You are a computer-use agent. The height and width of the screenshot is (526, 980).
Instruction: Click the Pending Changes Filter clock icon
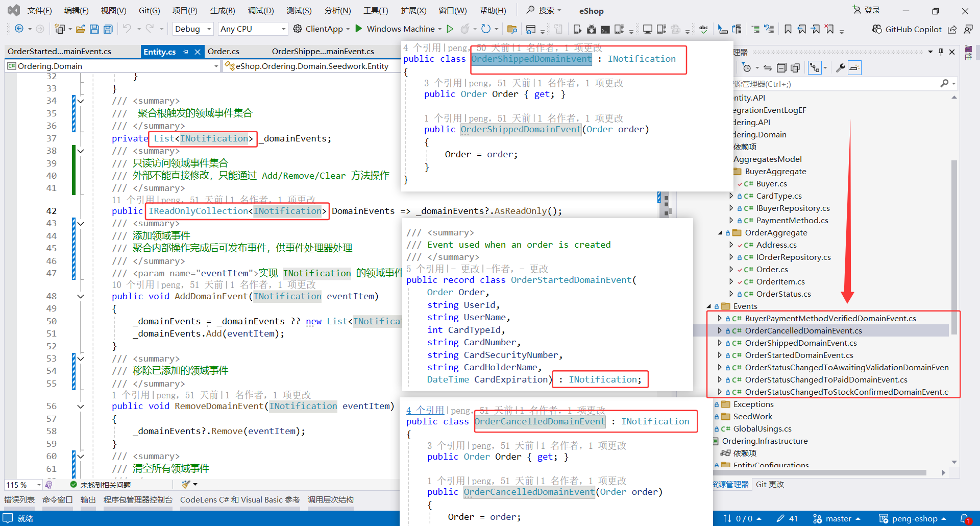pyautogui.click(x=747, y=68)
